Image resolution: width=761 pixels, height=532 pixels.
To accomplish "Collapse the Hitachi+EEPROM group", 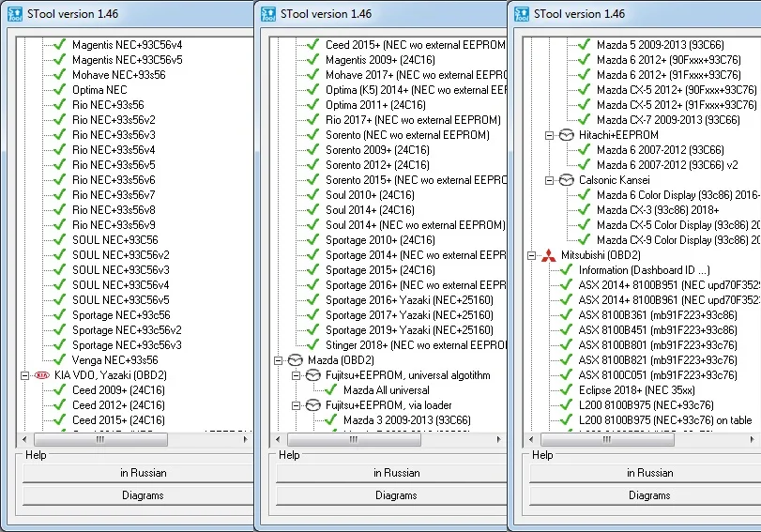I will [549, 135].
